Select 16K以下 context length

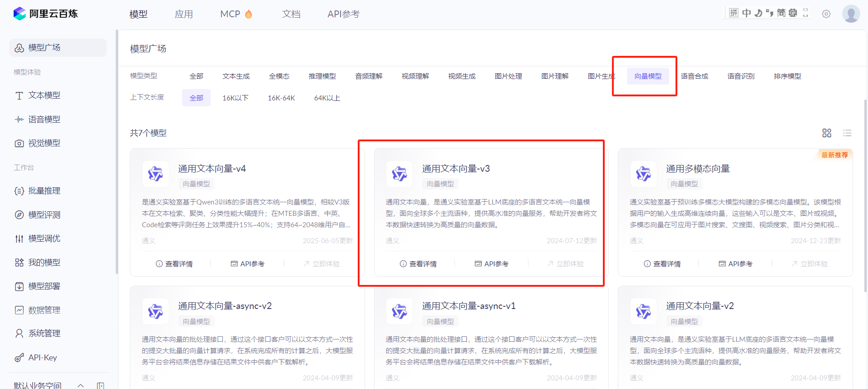[236, 98]
